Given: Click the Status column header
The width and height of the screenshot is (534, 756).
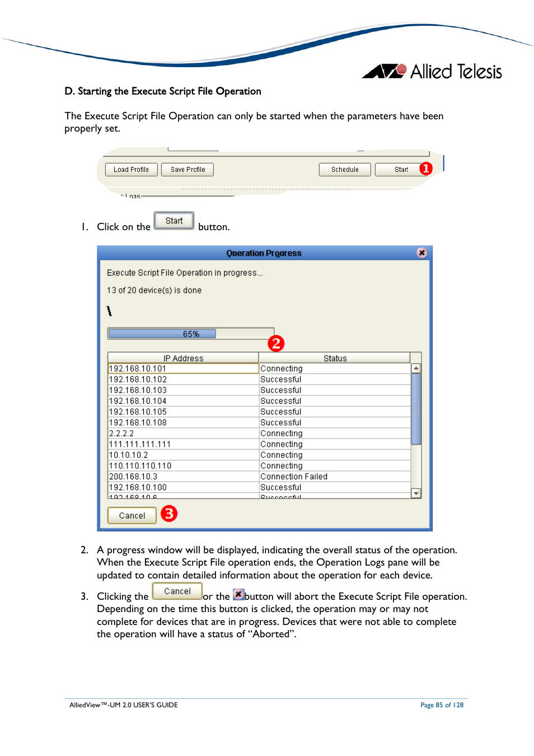Looking at the screenshot, I should tap(335, 358).
